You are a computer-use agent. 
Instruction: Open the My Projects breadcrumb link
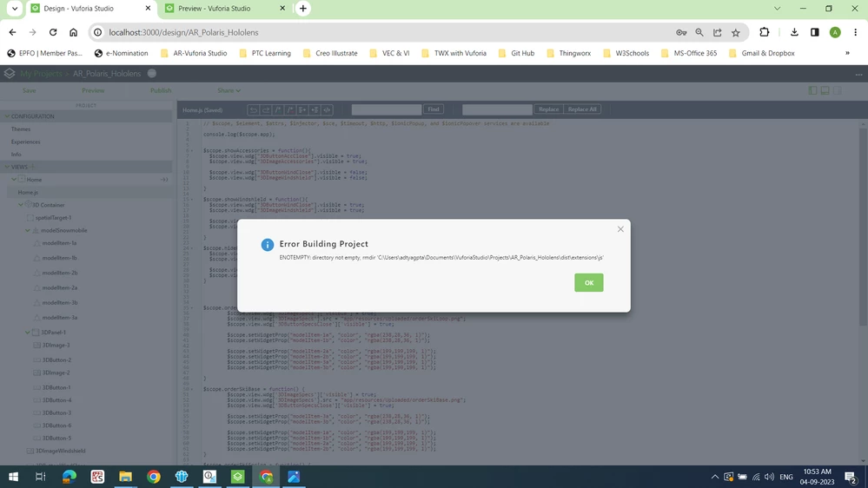(x=41, y=74)
